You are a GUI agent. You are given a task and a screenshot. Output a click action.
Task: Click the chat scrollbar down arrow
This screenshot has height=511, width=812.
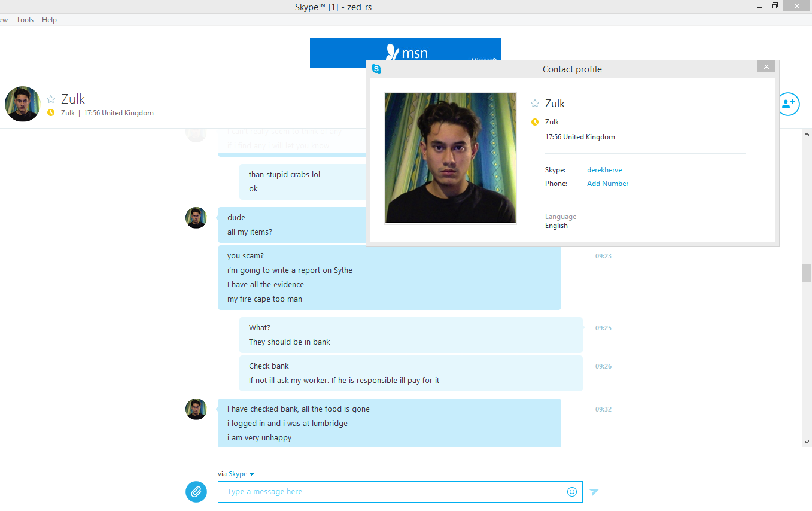pos(807,442)
